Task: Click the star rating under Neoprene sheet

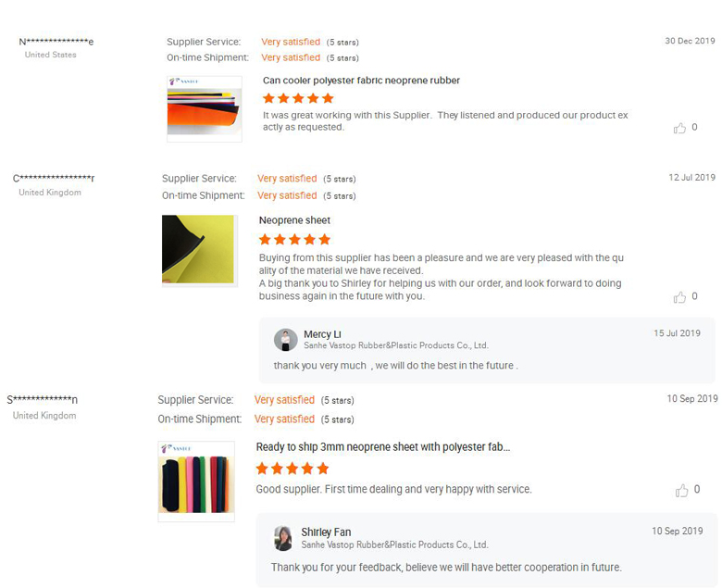Action: click(x=294, y=239)
